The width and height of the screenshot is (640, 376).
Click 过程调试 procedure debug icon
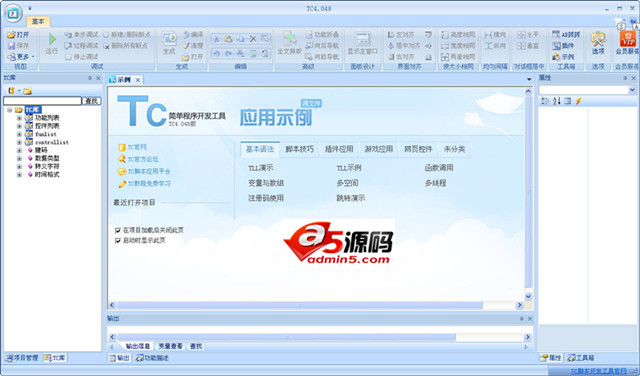pos(68,46)
